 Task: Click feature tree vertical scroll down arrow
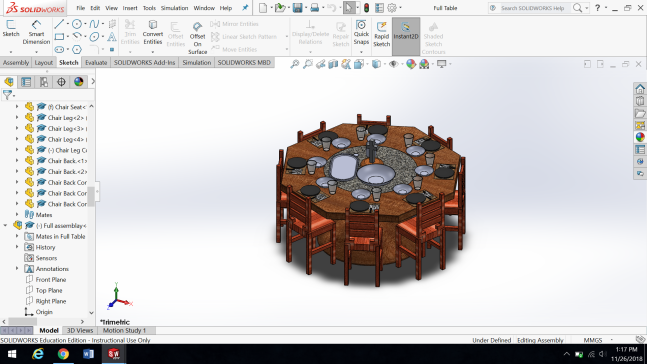click(91, 313)
